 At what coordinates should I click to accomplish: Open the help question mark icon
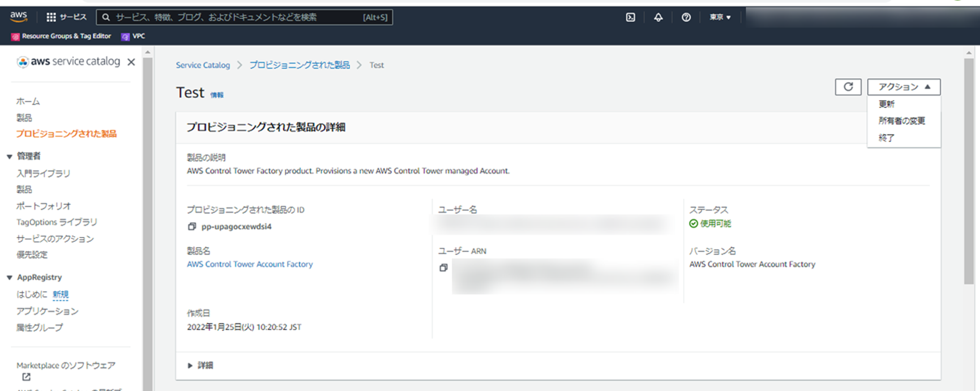pos(686,17)
